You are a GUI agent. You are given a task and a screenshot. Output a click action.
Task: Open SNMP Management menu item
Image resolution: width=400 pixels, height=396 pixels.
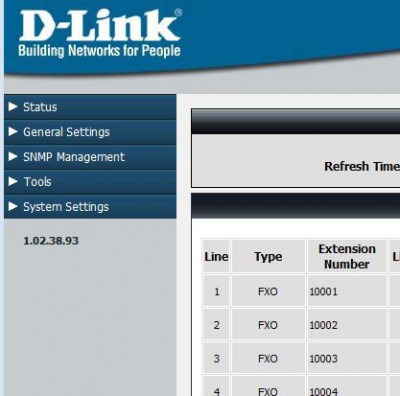coord(90,157)
